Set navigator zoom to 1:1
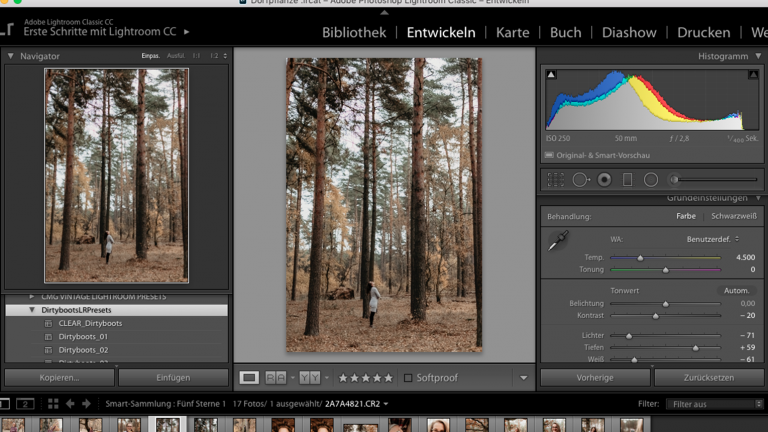The height and width of the screenshot is (432, 768). 196,56
